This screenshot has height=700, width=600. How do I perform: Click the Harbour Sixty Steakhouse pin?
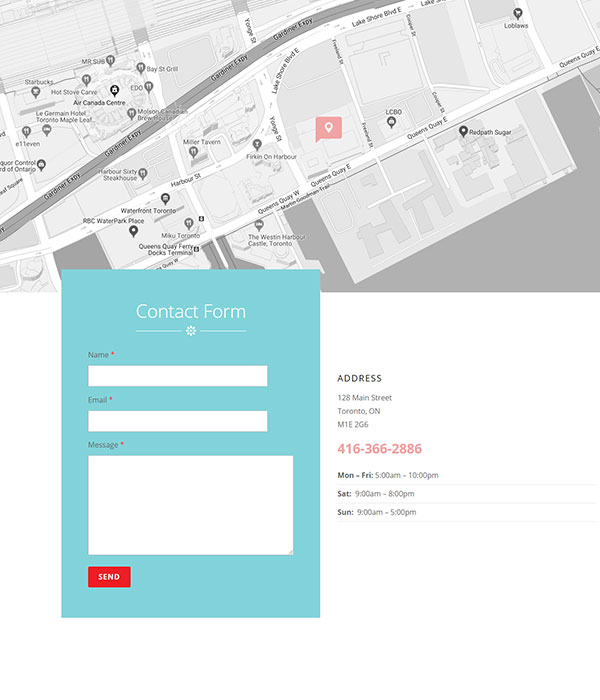(x=143, y=174)
